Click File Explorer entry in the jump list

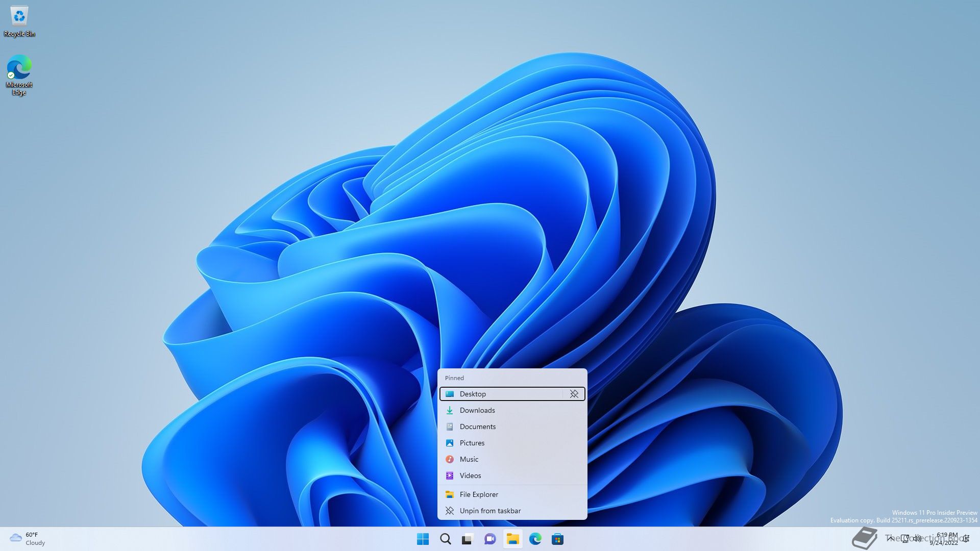pyautogui.click(x=478, y=494)
